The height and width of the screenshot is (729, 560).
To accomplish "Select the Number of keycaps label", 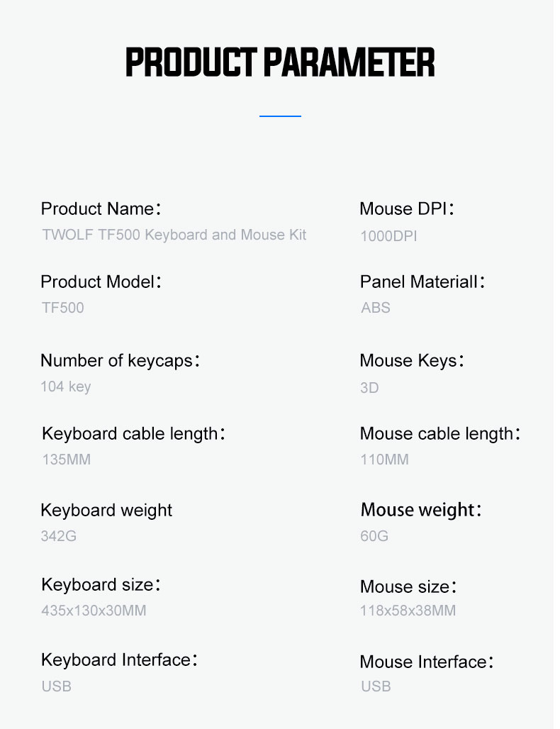I will pyautogui.click(x=121, y=361).
